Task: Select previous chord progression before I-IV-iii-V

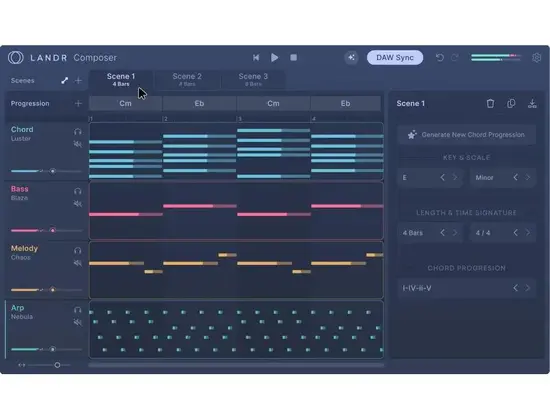Action: point(515,288)
